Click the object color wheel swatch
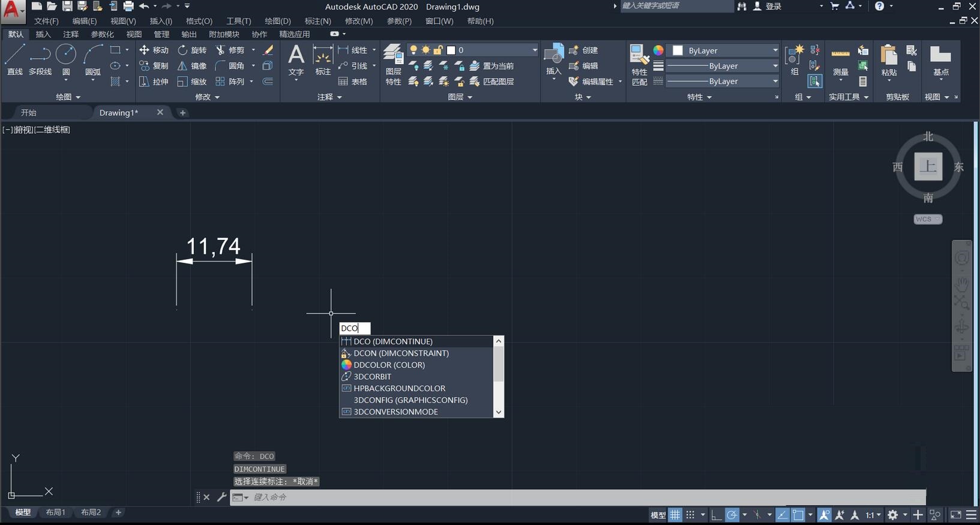This screenshot has width=980, height=525. [658, 50]
